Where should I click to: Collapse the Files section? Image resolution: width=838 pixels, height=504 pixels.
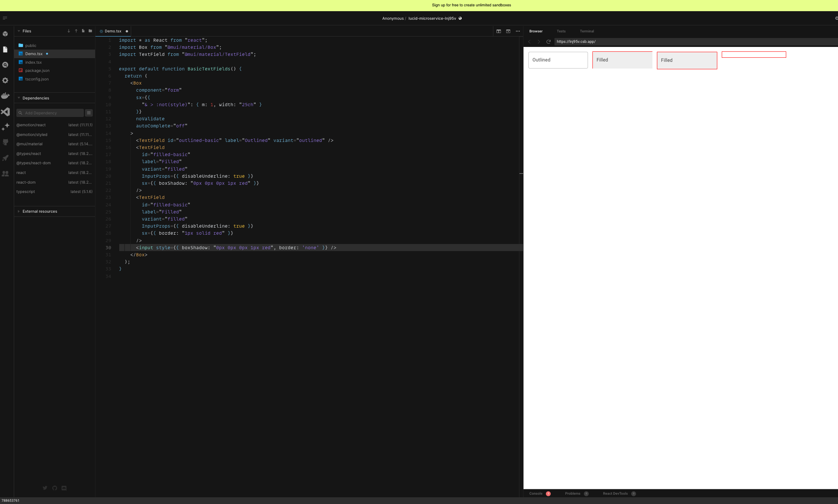click(x=26, y=31)
